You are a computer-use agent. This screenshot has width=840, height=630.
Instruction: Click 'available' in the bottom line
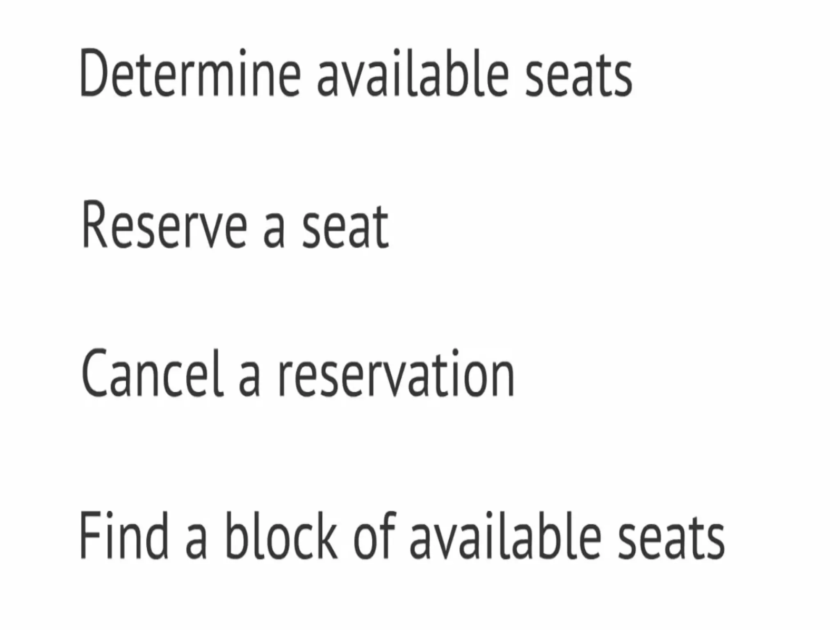click(x=505, y=536)
